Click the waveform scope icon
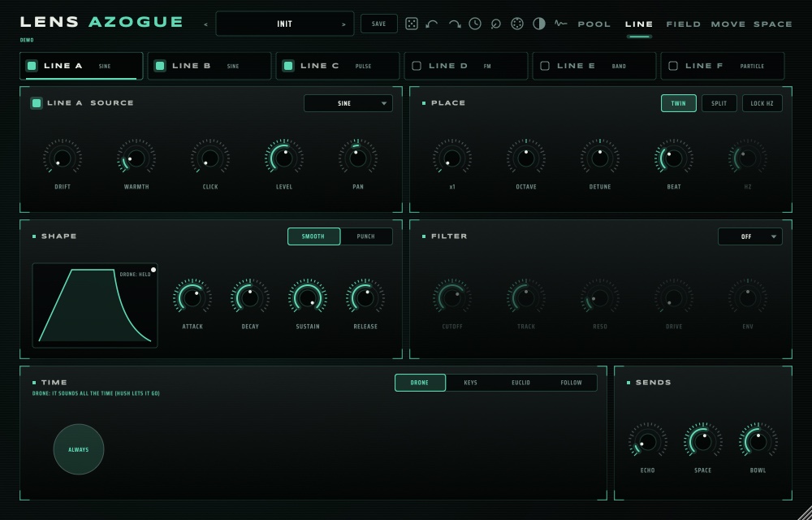Viewport: 812px width, 520px height. [x=560, y=24]
